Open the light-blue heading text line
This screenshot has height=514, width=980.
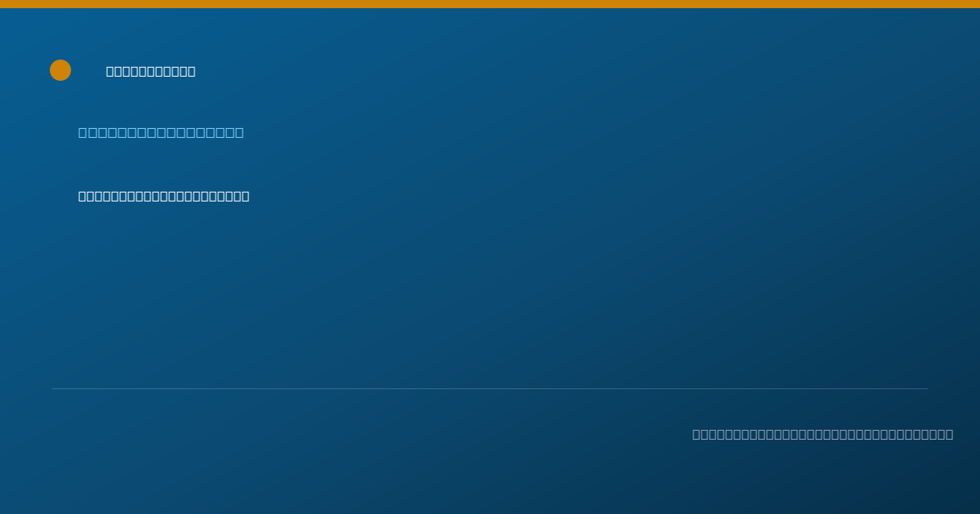click(x=161, y=132)
